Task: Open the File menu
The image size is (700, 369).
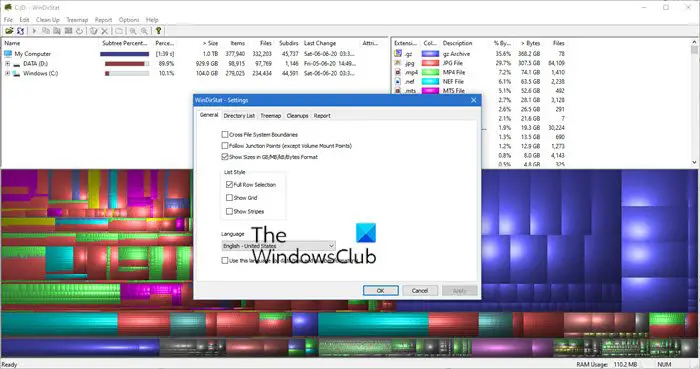Action: point(8,20)
